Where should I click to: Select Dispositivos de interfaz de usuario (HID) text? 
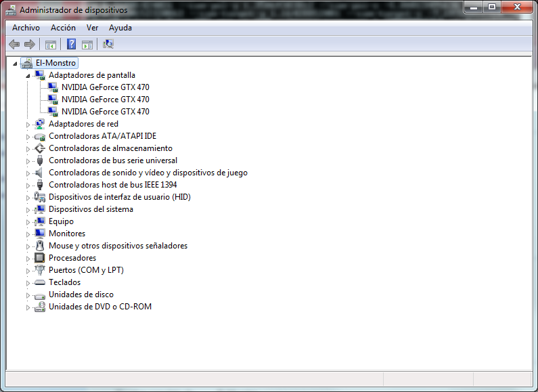[120, 197]
